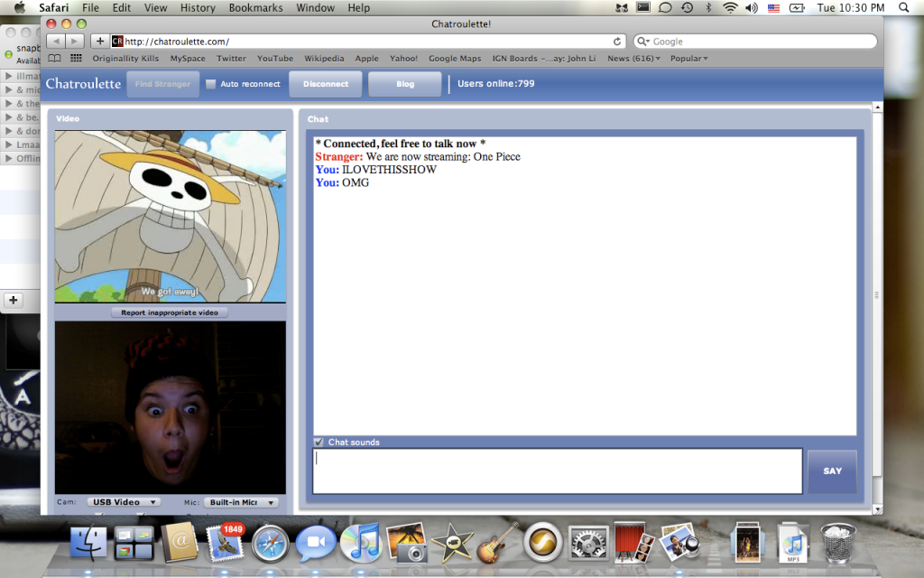Expand the News (616) bookmarks menu

click(x=633, y=59)
